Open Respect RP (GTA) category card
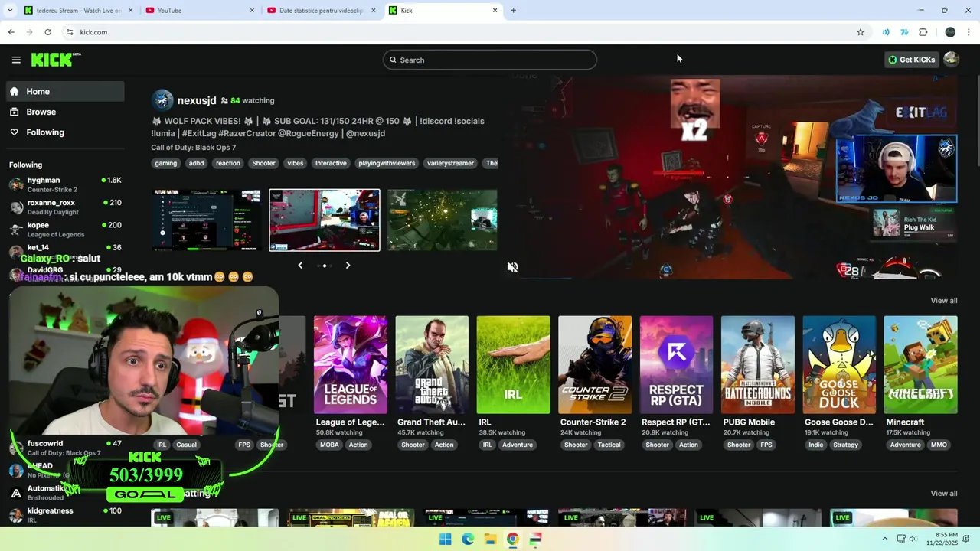Image resolution: width=980 pixels, height=551 pixels. click(676, 365)
